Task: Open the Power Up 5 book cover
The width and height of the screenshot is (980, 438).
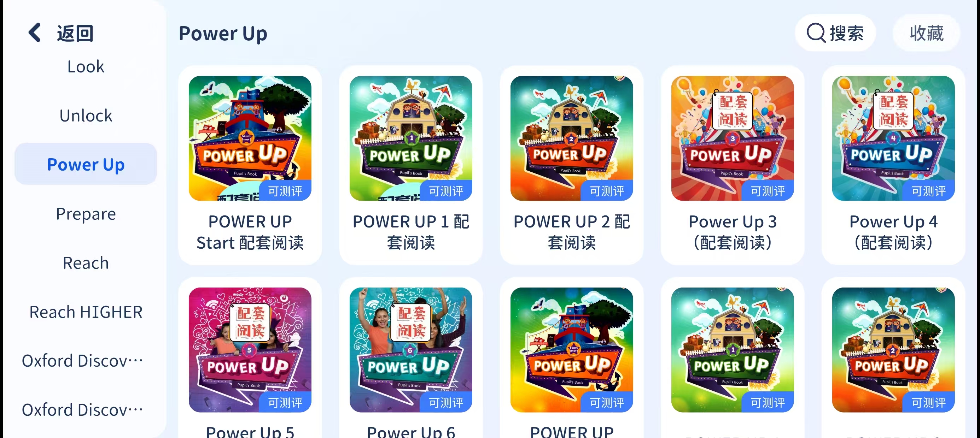Action: point(250,350)
